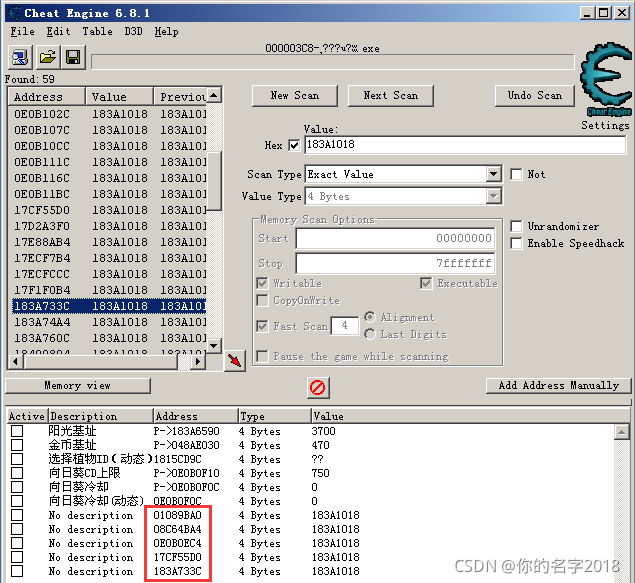
Task: Click the results list vertical scrollbar thumb
Action: pyautogui.click(x=214, y=181)
